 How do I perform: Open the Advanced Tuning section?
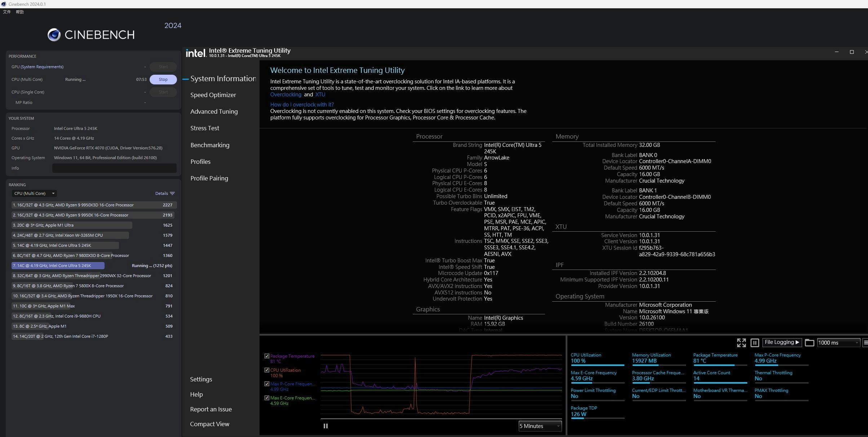pyautogui.click(x=214, y=112)
